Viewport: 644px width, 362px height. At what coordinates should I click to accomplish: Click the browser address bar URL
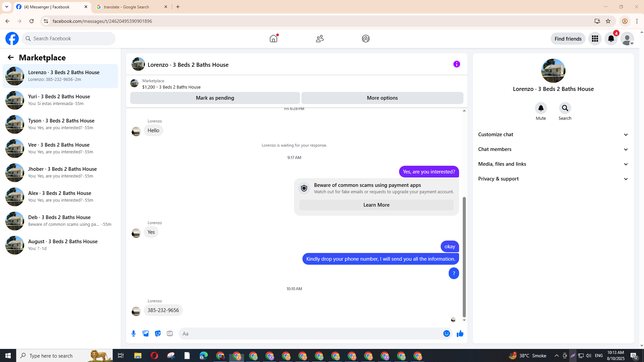point(102,21)
